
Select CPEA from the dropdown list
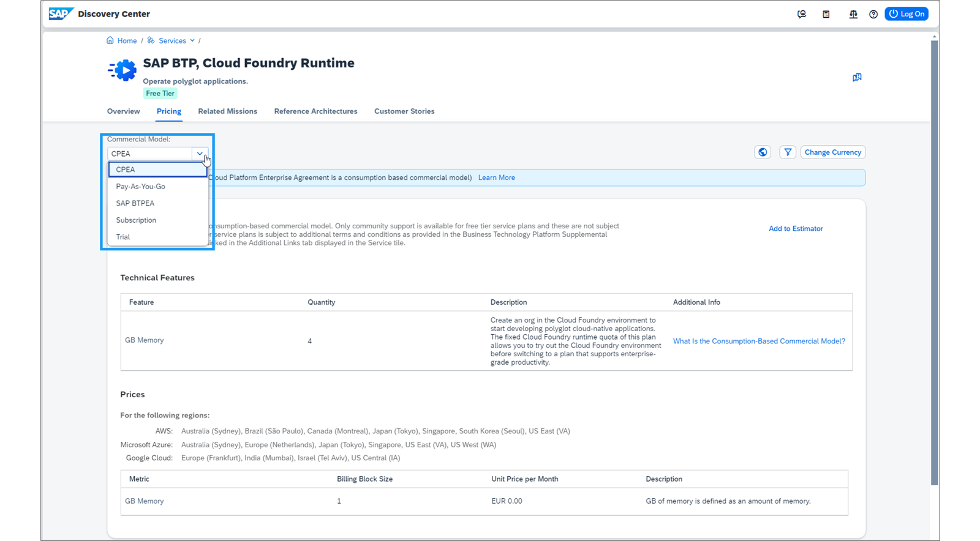coord(158,170)
